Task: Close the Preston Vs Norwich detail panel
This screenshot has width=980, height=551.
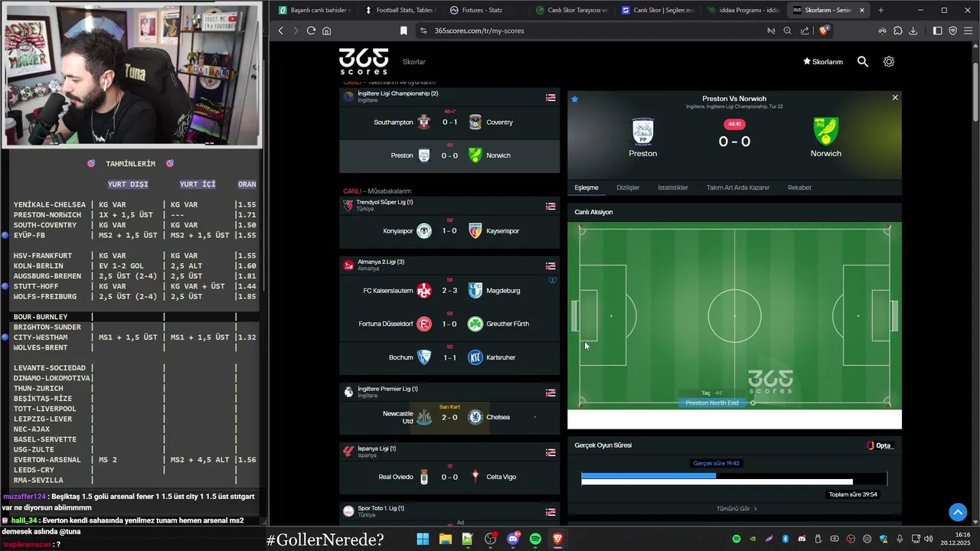Action: [895, 97]
